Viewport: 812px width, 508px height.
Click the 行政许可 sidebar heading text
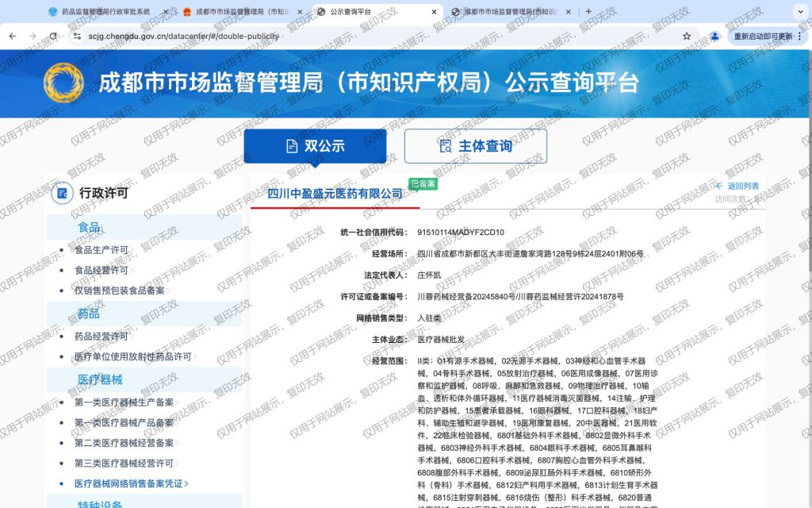point(104,194)
